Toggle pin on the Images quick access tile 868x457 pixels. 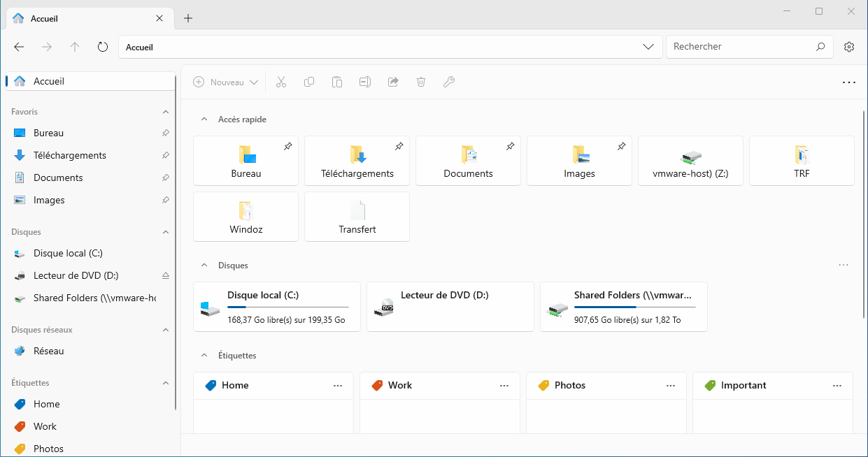pyautogui.click(x=621, y=147)
